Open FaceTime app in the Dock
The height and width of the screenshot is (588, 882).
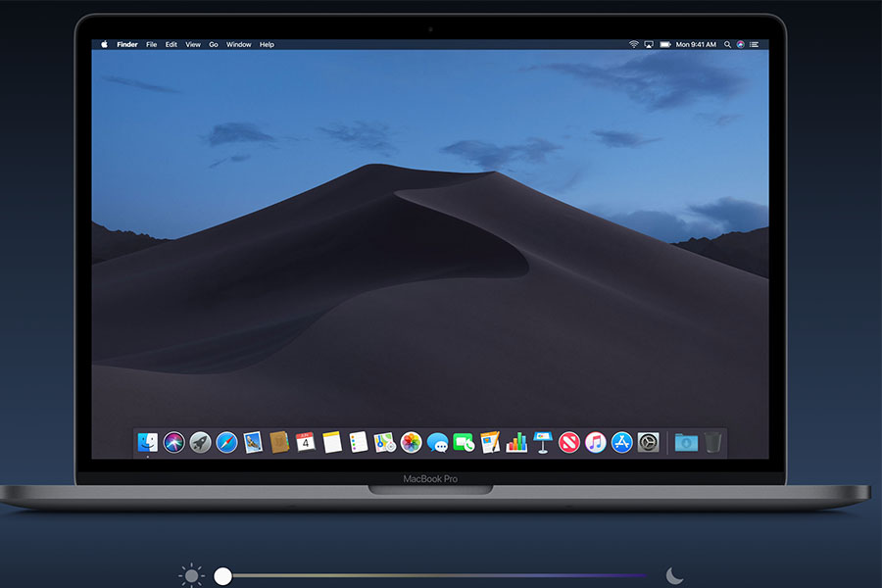(x=465, y=442)
